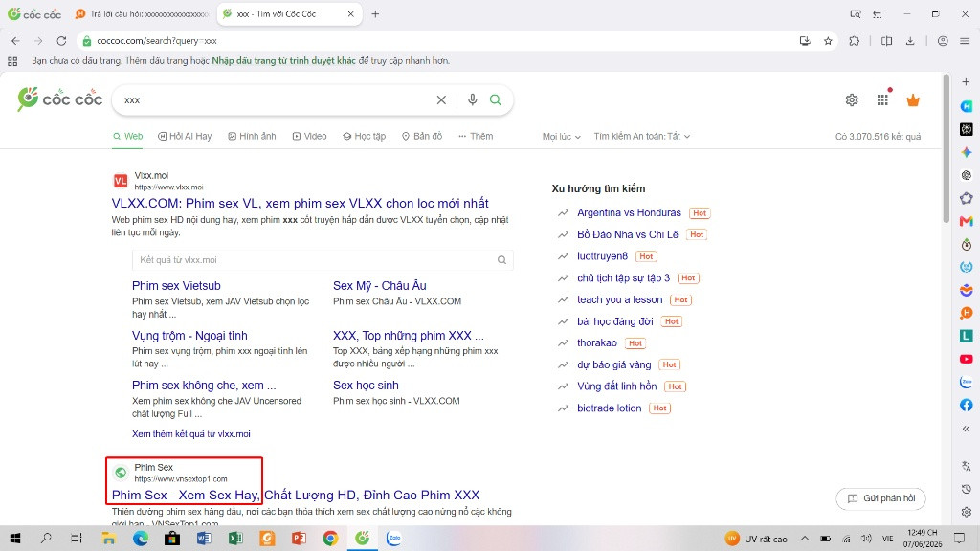Open the Cốc Cốc apps grid

coord(882,99)
